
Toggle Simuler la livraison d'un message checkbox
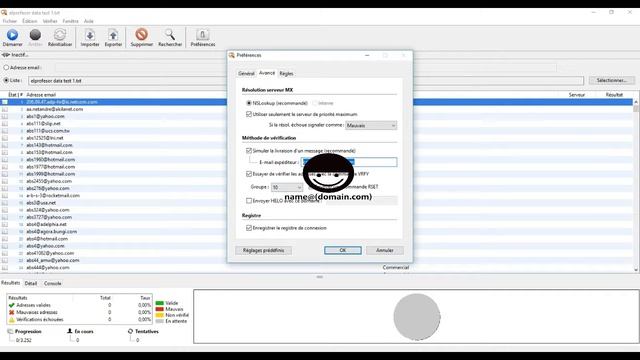[249, 151]
